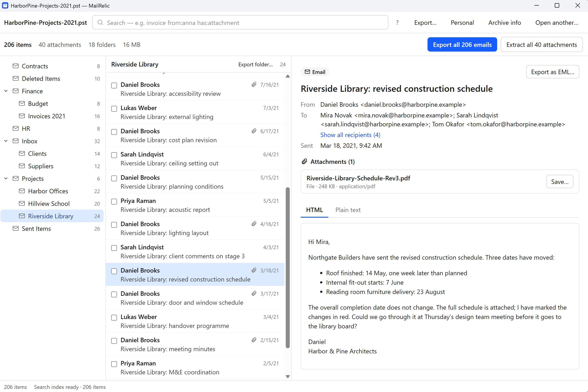The width and height of the screenshot is (588, 392).
Task: Click paperclip icon on accessibility review email
Action: coord(254,85)
